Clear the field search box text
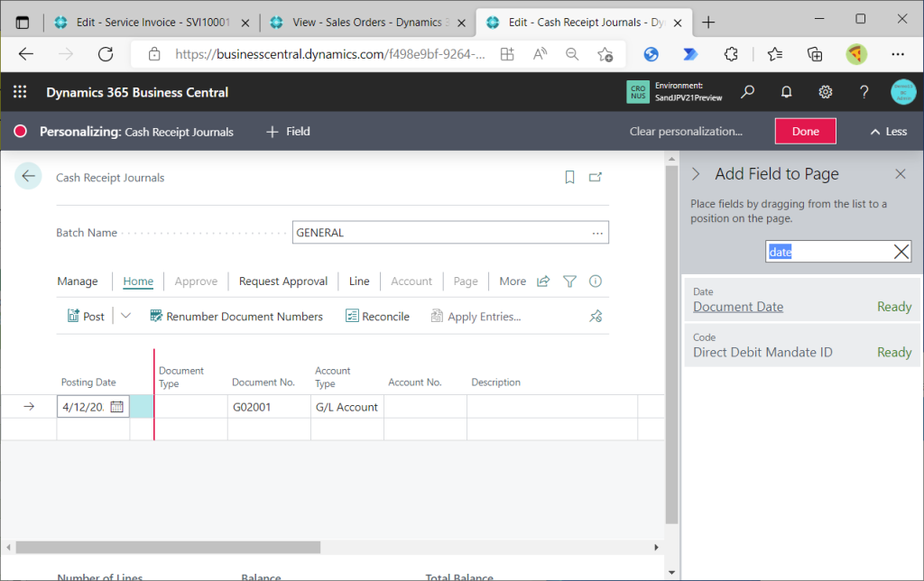Screen dimensions: 924x581 [901, 252]
